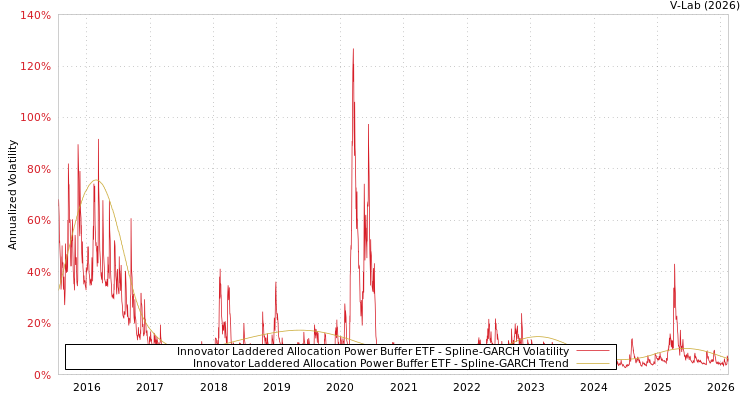Screen dimensions: 750x400
Task: Click the V-Lab (2026) credit text
Action: point(705,6)
